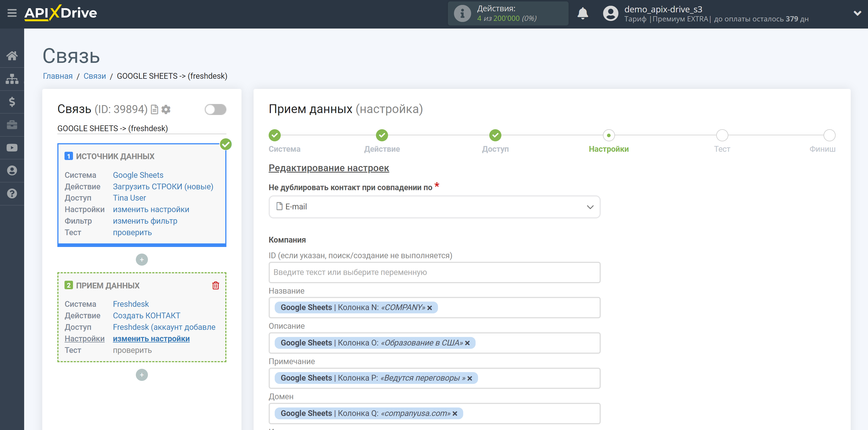Select the Настройки step
Image resolution: width=868 pixels, height=430 pixels.
pyautogui.click(x=609, y=136)
